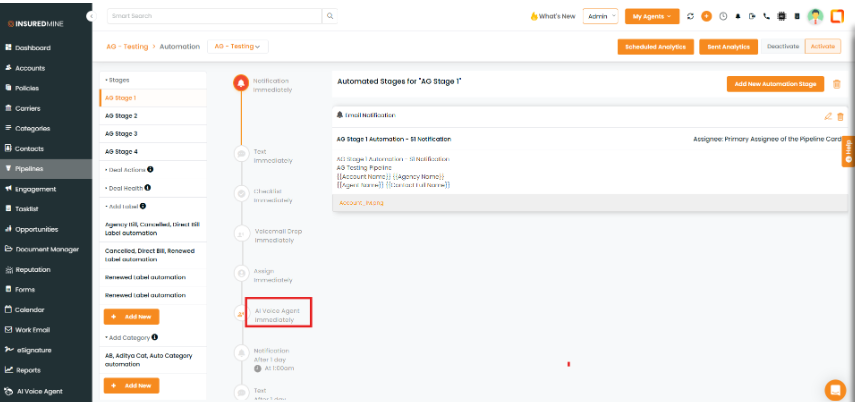Delete the email notification with trash icon
The height and width of the screenshot is (402, 855).
840,116
